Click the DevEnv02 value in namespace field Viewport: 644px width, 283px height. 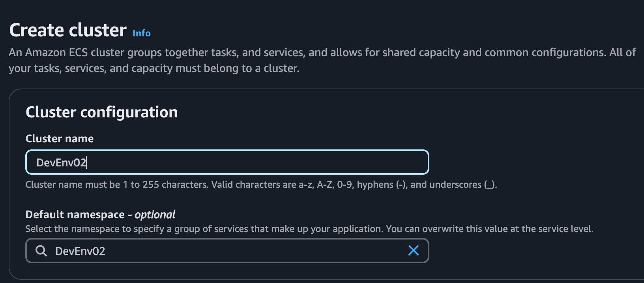point(80,251)
